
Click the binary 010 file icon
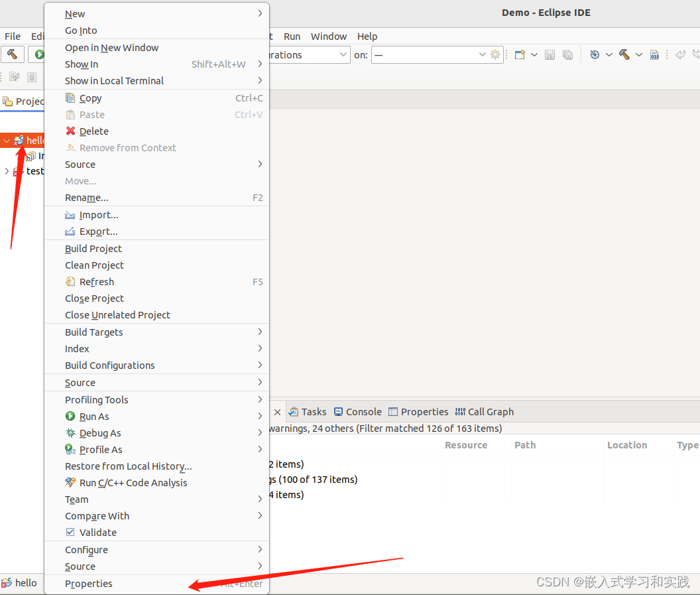(x=654, y=54)
